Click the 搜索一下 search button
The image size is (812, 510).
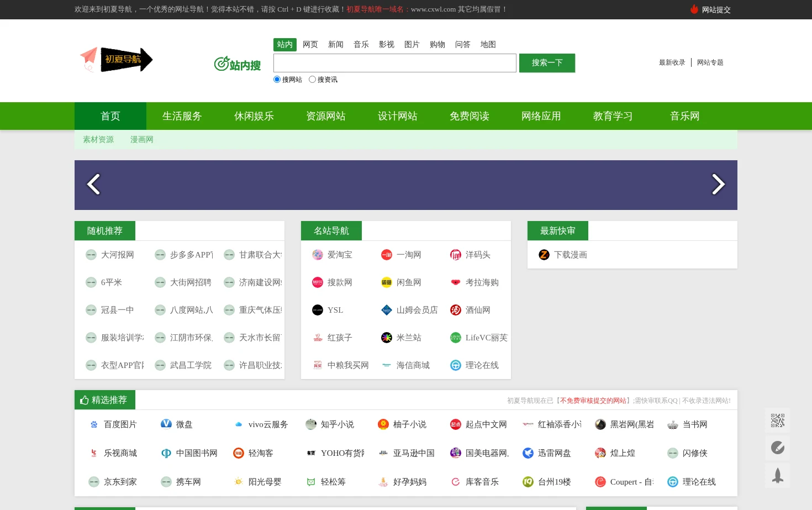point(547,63)
